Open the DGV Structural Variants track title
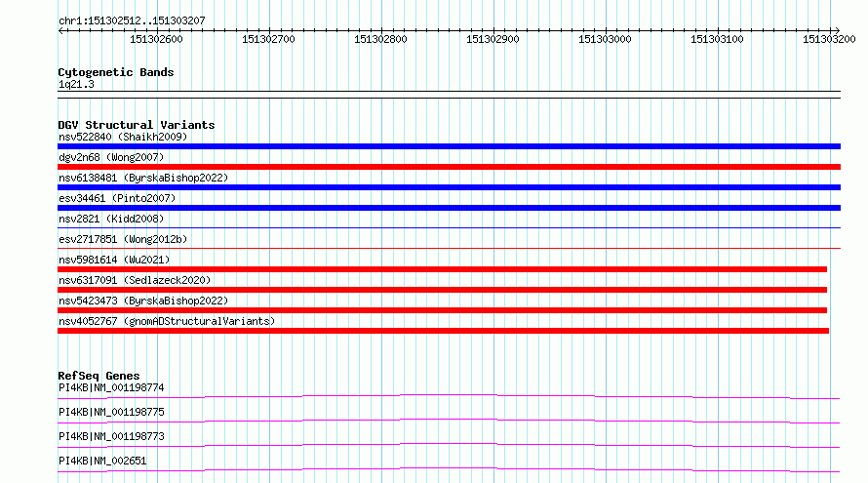This screenshot has height=483, width=868. click(x=137, y=125)
